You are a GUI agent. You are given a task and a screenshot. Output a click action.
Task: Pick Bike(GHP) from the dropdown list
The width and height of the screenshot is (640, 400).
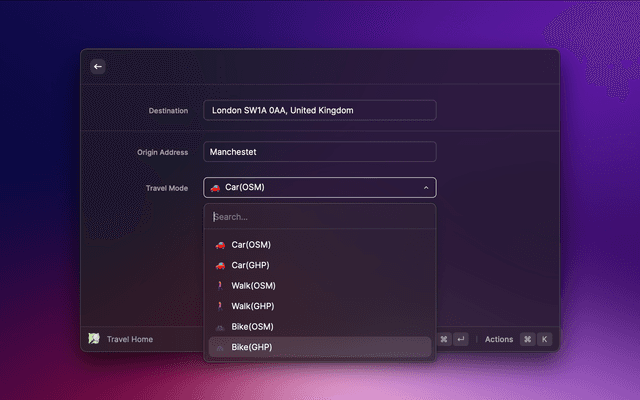[251, 347]
